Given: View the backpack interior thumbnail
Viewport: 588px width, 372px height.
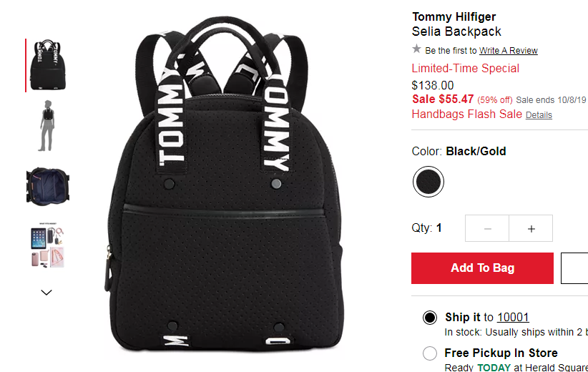Looking at the screenshot, I should pyautogui.click(x=48, y=187).
